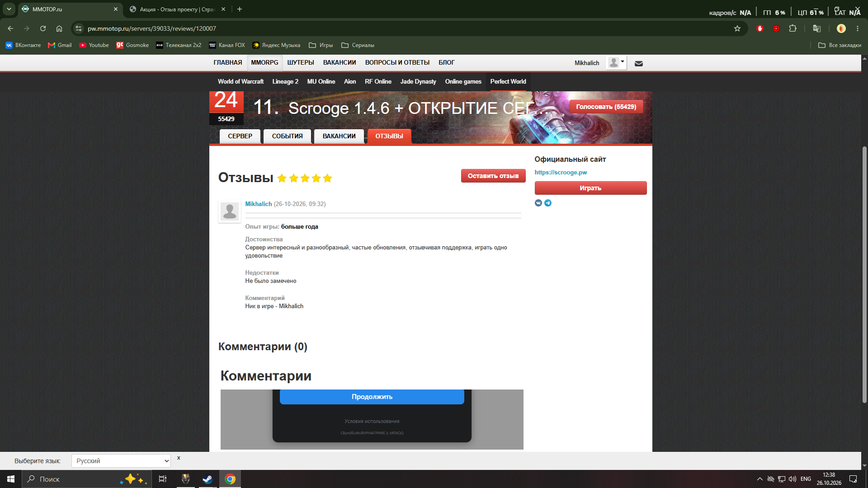
Task: Open Task View on taskbar
Action: (x=163, y=479)
